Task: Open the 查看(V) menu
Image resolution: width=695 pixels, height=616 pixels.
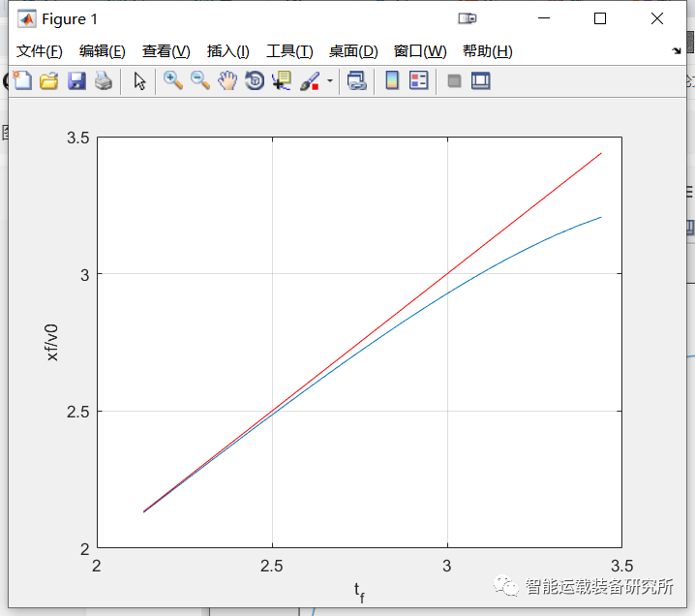Action: point(166,51)
